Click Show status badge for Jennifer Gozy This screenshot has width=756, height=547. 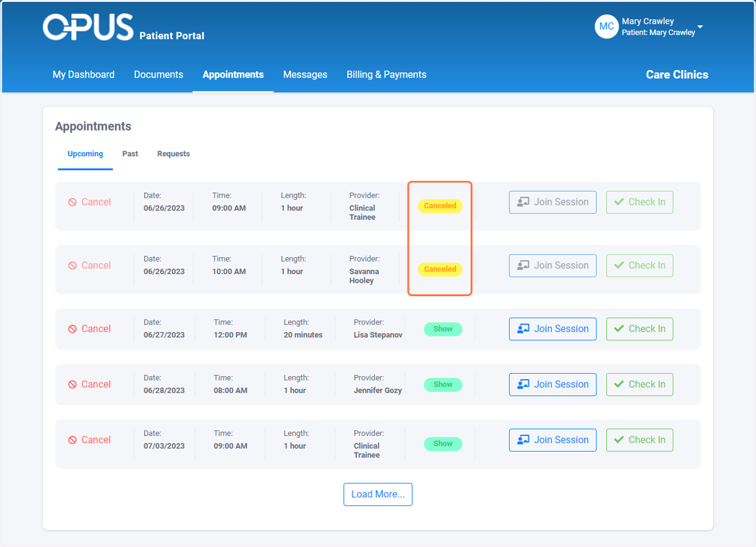pos(443,384)
